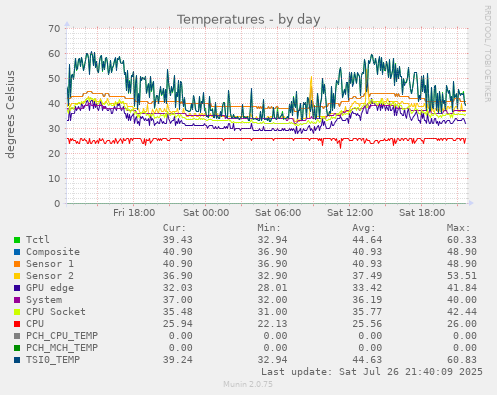Click the 'Munin 2.0.75' footer text
The image size is (497, 395).
pos(248,384)
